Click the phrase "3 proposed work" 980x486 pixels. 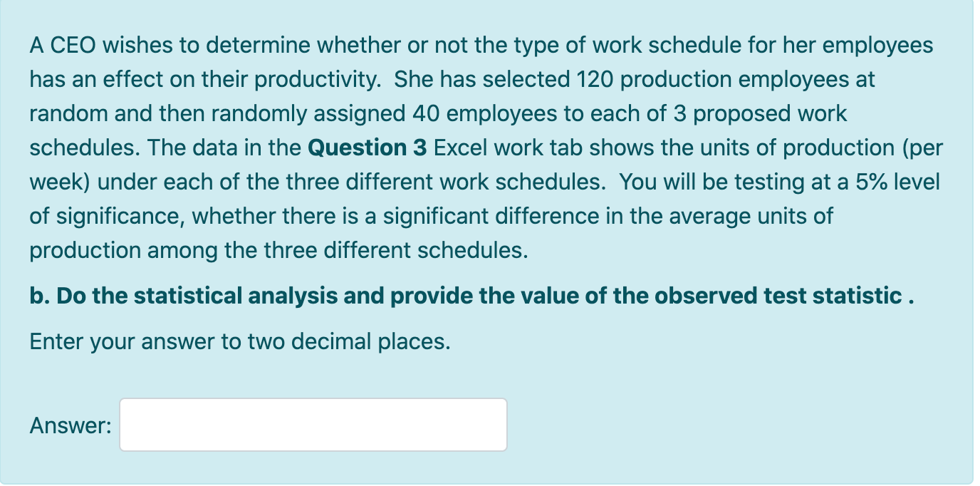coord(761,114)
